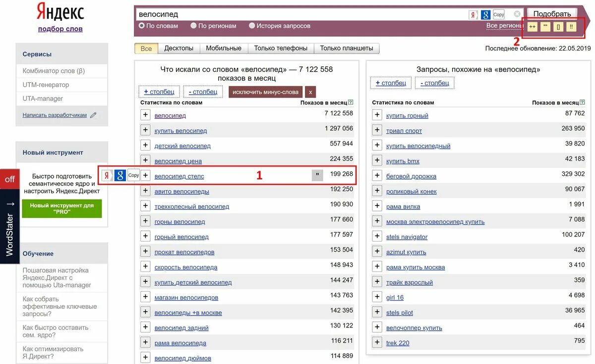Screen dimensions: 595x364
Task: Open the 'подбор слов' link under logo
Action: pos(60,29)
